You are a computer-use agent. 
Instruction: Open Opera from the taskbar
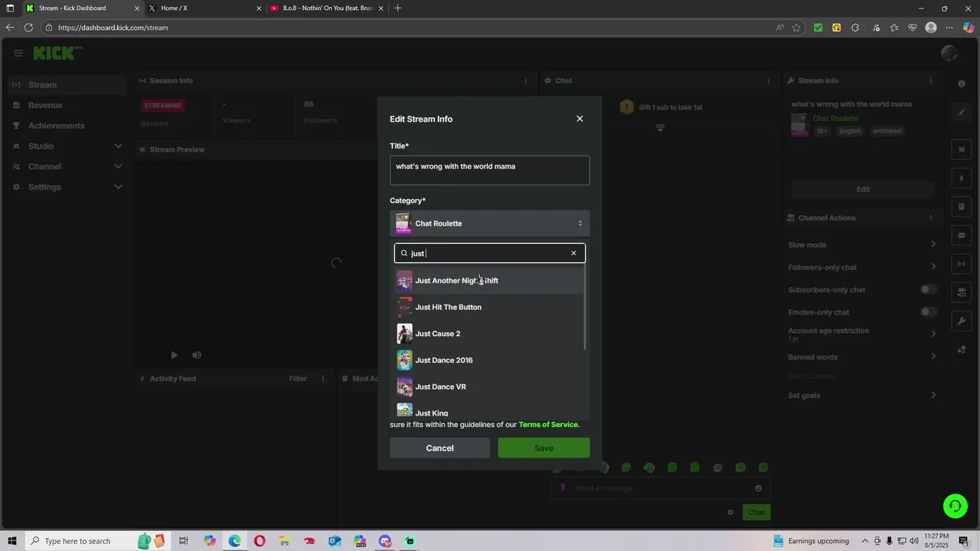260,541
